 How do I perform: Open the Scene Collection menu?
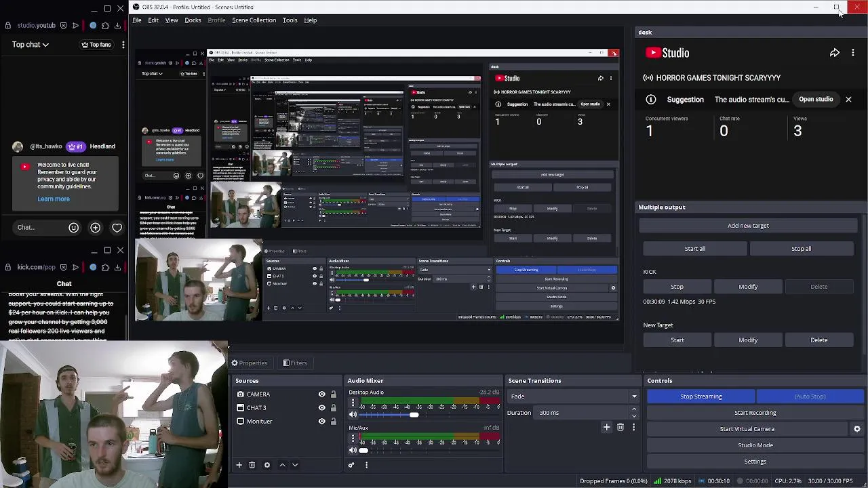(254, 20)
